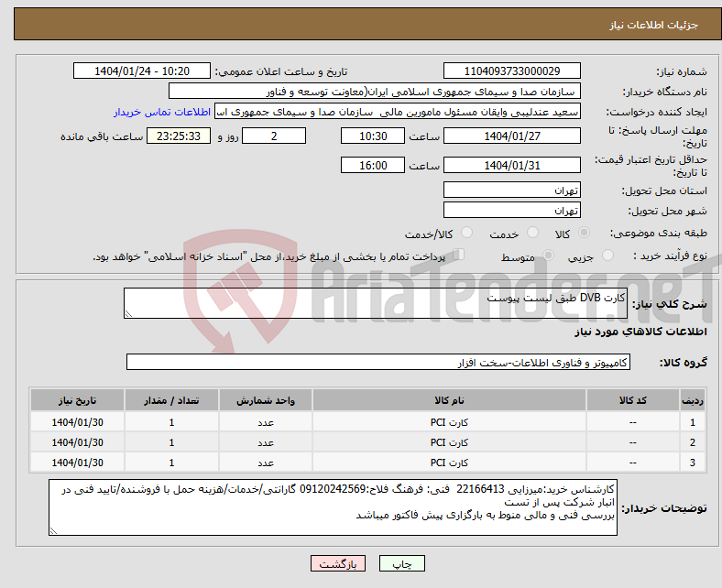Click the توضیحات خریدار notes textarea
The width and height of the screenshot is (722, 588).
[333, 507]
